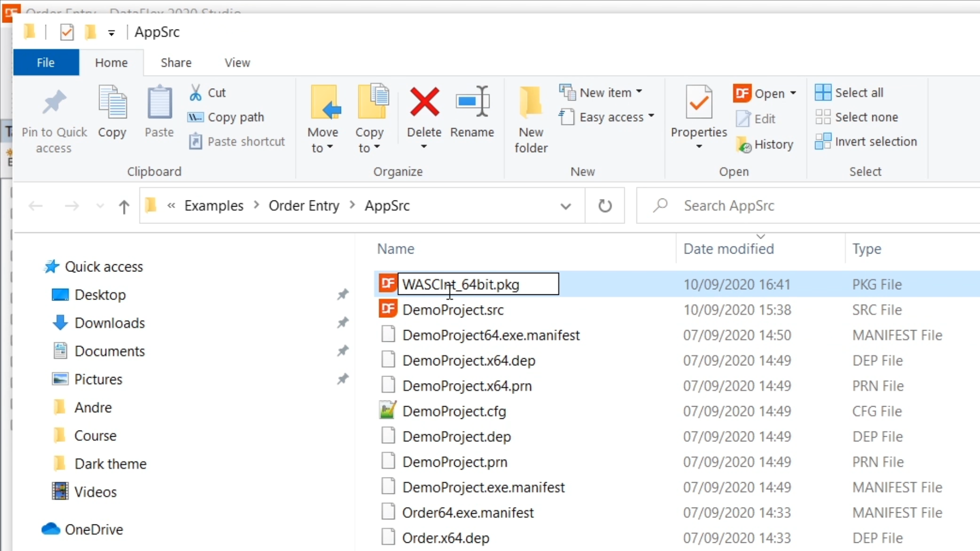Click the up arrow to parent folder
Image resolution: width=980 pixels, height=551 pixels.
click(124, 207)
